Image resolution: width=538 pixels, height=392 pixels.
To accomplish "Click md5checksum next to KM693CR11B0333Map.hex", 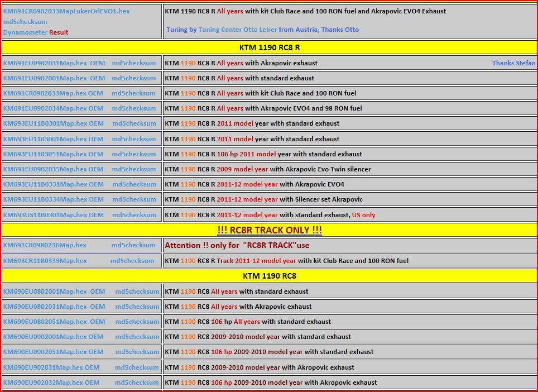I will [132, 261].
